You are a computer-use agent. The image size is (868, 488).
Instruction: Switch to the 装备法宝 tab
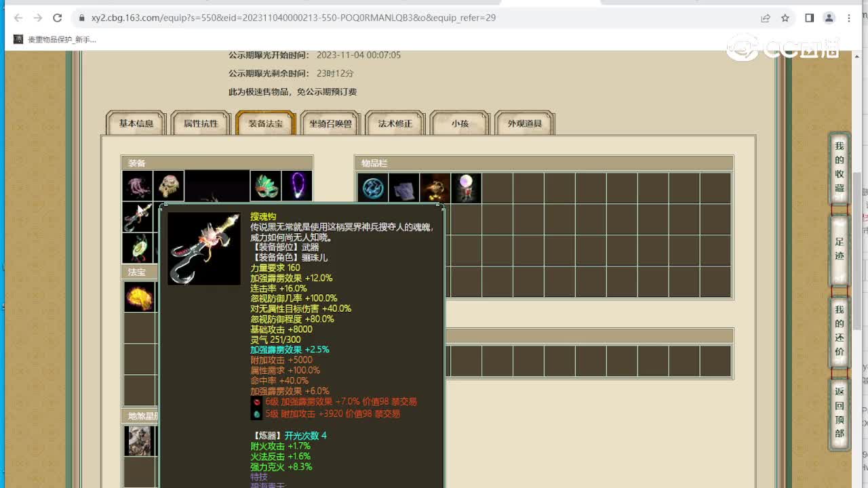click(266, 123)
